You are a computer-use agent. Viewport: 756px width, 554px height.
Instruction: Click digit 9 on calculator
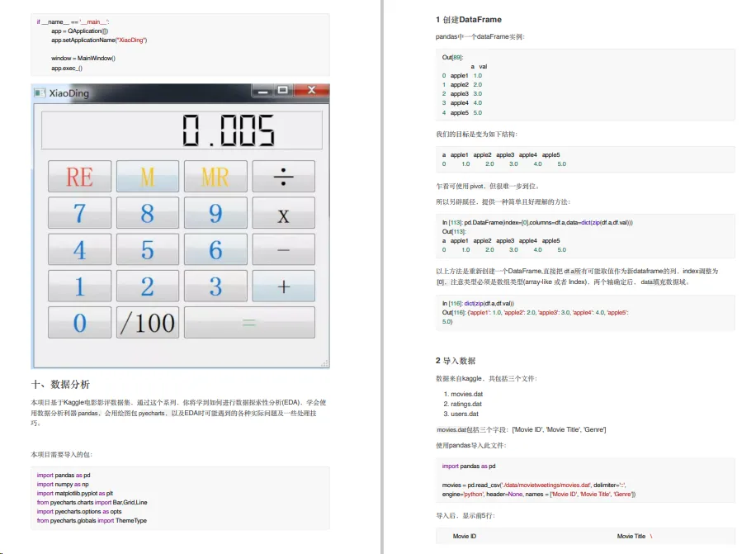click(215, 213)
